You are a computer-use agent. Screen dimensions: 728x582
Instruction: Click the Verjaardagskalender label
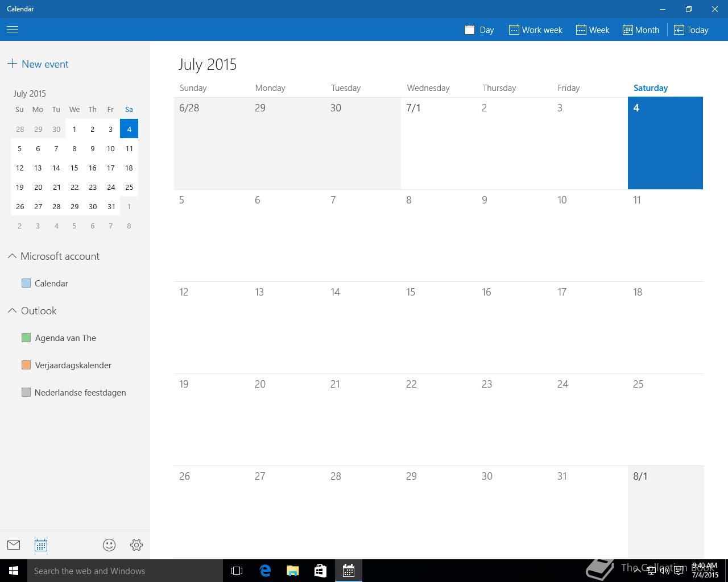(73, 365)
